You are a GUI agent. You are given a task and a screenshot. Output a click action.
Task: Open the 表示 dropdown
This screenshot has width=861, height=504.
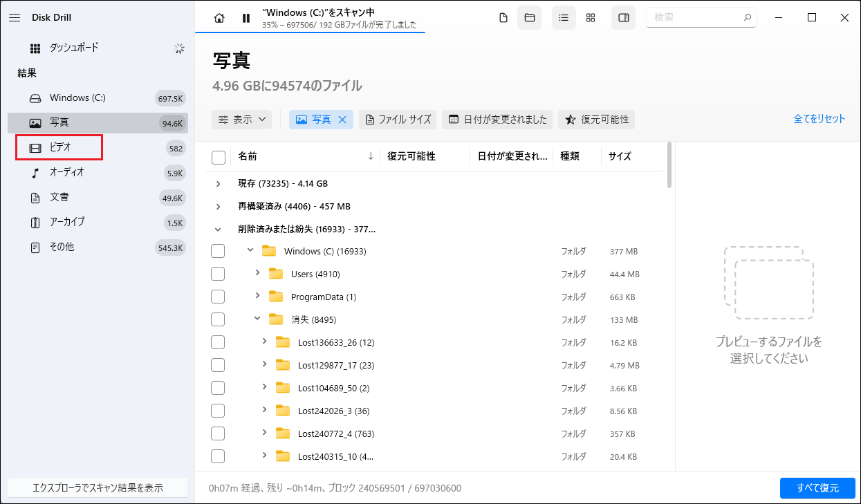click(x=241, y=119)
